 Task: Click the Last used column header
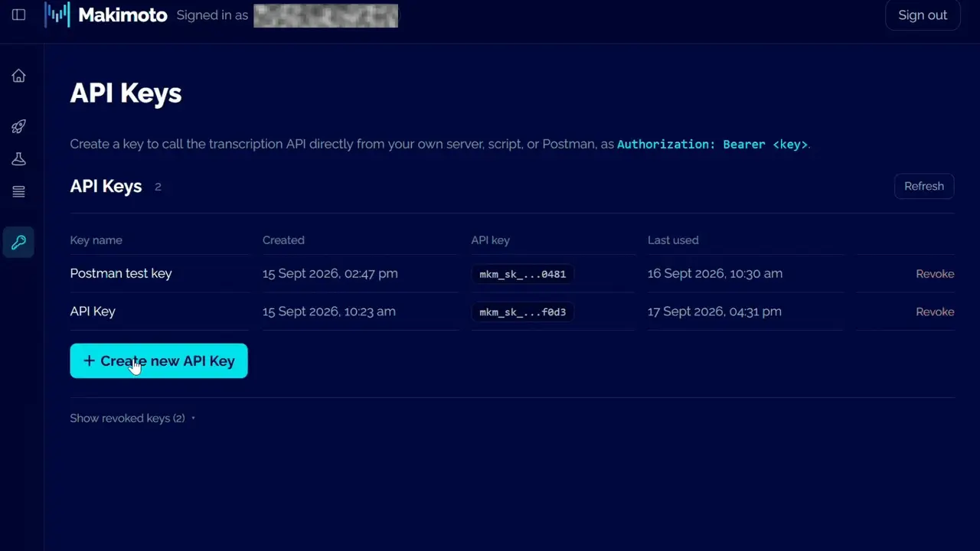pos(673,240)
